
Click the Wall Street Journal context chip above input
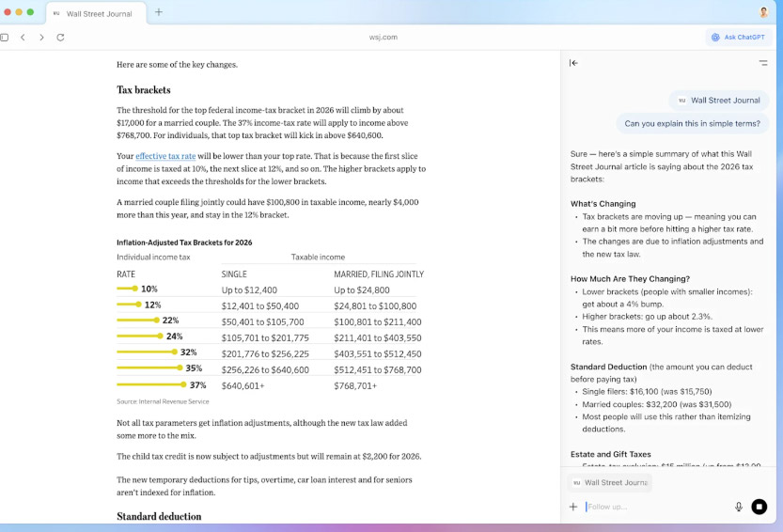610,482
